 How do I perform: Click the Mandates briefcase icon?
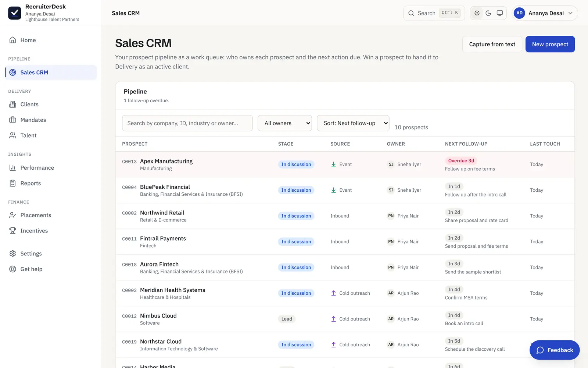[12, 120]
